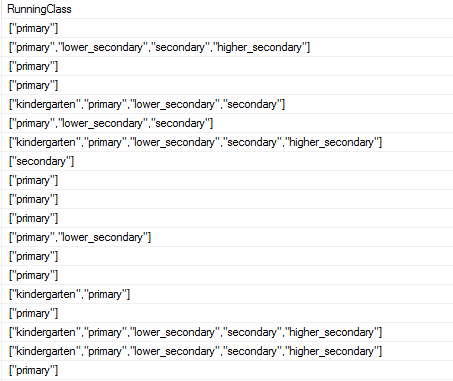
Task: Select primary cell directly below kindergarten, primary row
Action: coord(227,313)
